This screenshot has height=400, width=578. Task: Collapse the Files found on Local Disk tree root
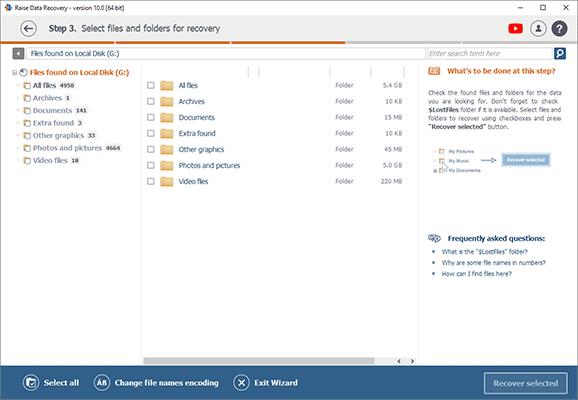[14, 73]
